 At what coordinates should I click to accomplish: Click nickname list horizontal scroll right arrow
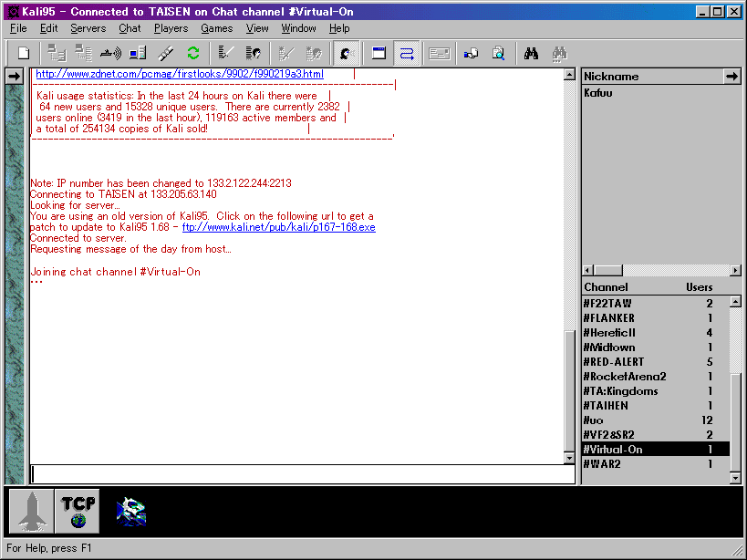pyautogui.click(x=735, y=271)
